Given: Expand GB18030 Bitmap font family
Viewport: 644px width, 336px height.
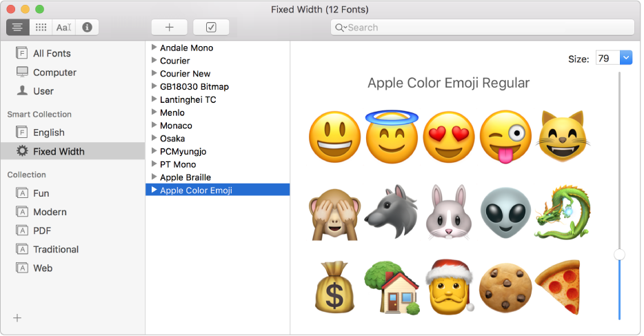Looking at the screenshot, I should [x=154, y=86].
